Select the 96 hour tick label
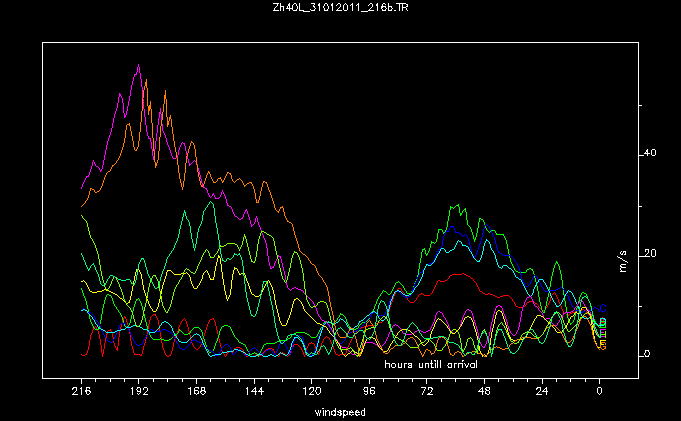Image resolution: width=681 pixels, height=421 pixels. pyautogui.click(x=369, y=392)
